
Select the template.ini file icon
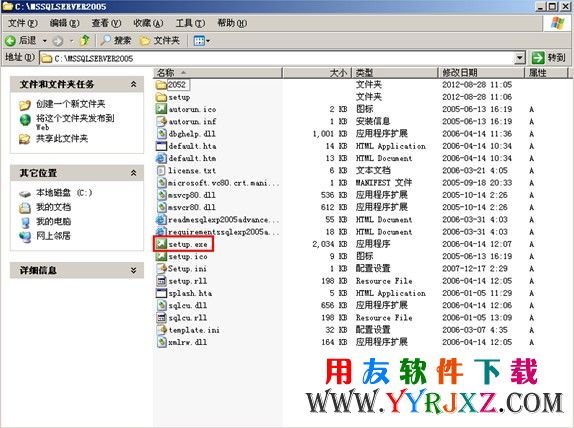pyautogui.click(x=161, y=330)
